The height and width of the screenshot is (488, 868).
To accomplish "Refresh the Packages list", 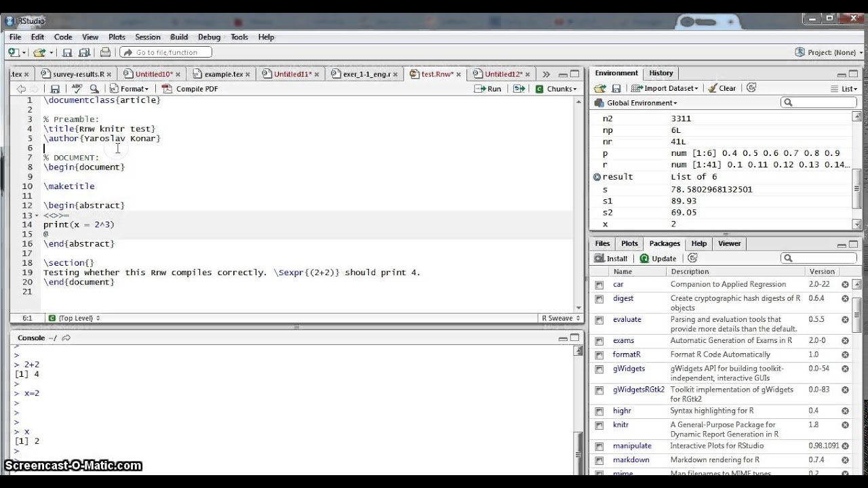I will click(692, 258).
